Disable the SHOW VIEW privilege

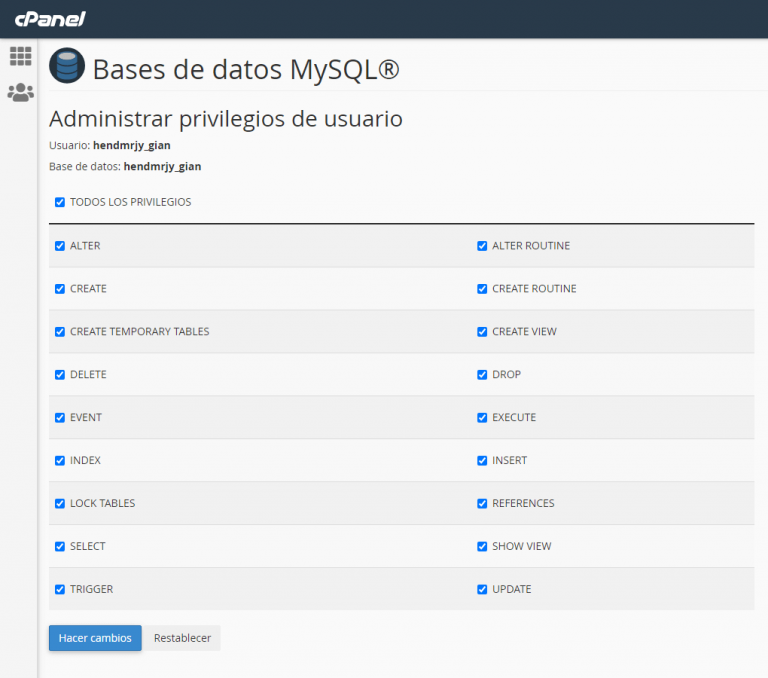tap(482, 547)
